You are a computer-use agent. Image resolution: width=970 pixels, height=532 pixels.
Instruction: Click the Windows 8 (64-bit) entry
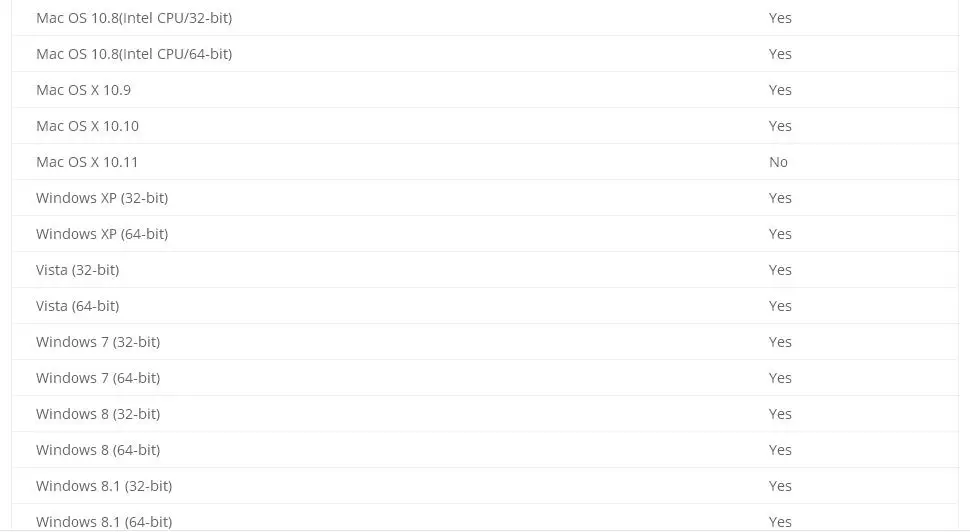point(98,449)
